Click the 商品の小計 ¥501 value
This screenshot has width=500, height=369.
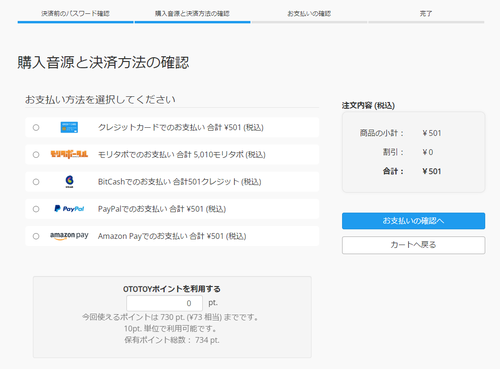pyautogui.click(x=432, y=133)
